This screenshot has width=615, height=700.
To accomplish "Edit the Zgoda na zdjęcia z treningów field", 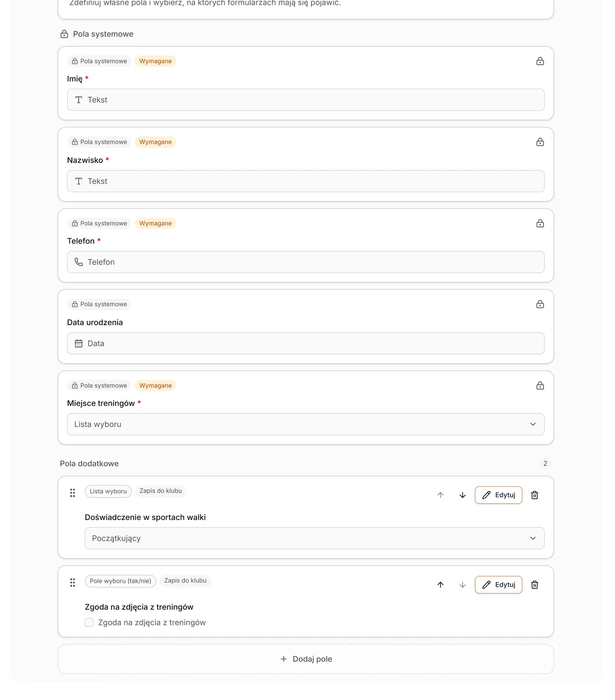I will (498, 585).
